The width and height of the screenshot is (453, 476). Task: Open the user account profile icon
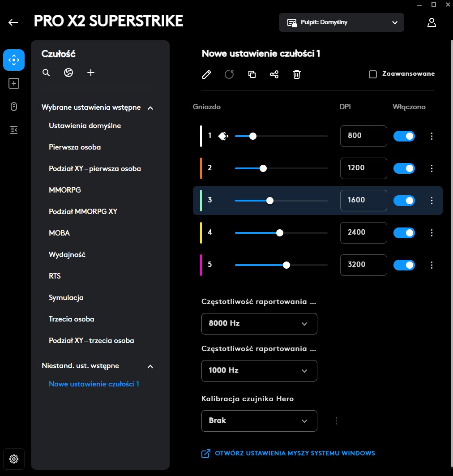coord(432,22)
